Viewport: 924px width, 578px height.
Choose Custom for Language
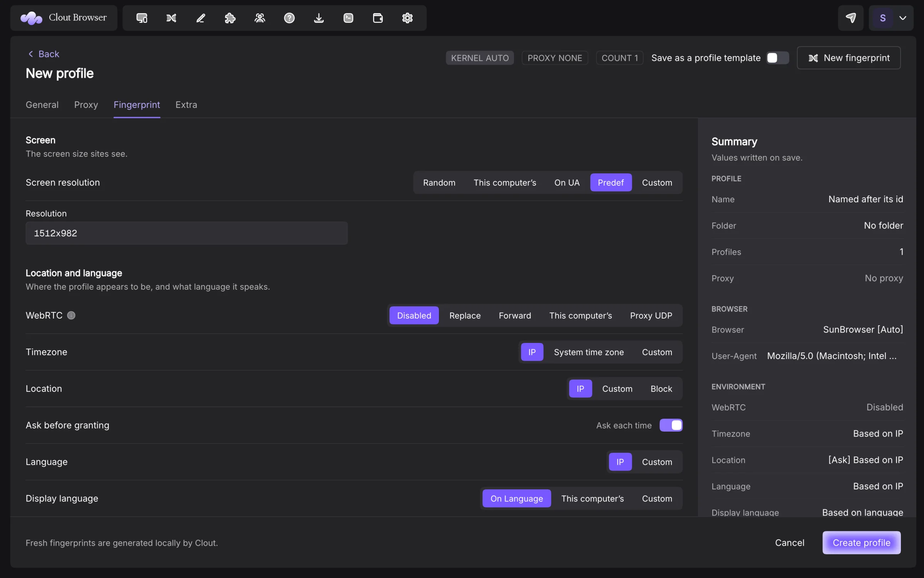[657, 462]
